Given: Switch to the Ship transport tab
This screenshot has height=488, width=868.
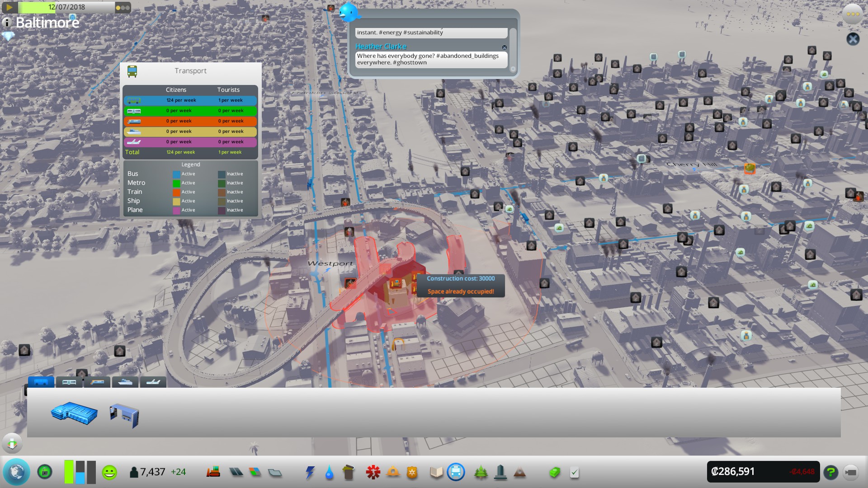Looking at the screenshot, I should point(125,382).
